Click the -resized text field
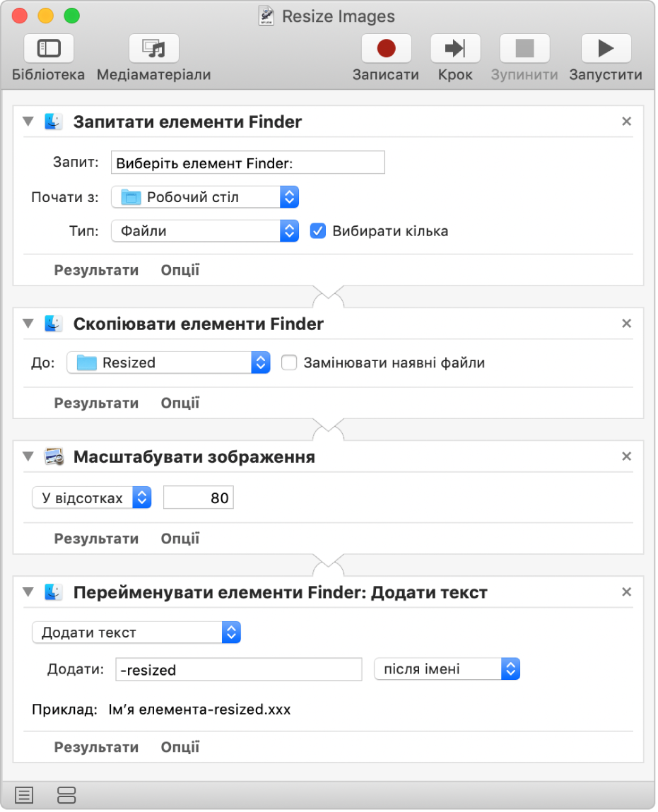Viewport: 658px width, 812px height. coord(238,670)
